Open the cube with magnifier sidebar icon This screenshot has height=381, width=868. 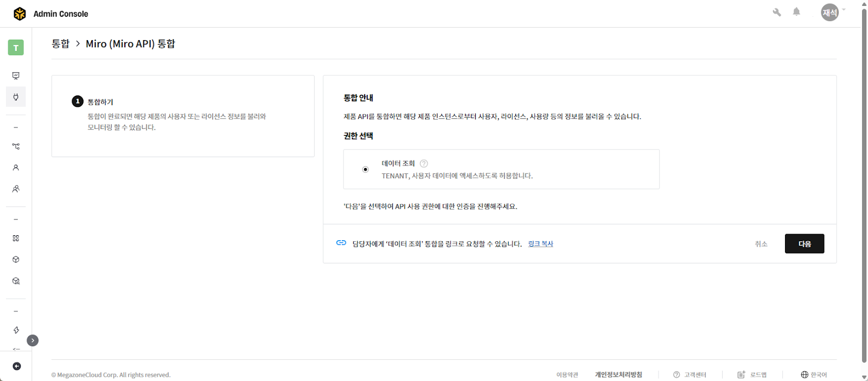(x=16, y=281)
